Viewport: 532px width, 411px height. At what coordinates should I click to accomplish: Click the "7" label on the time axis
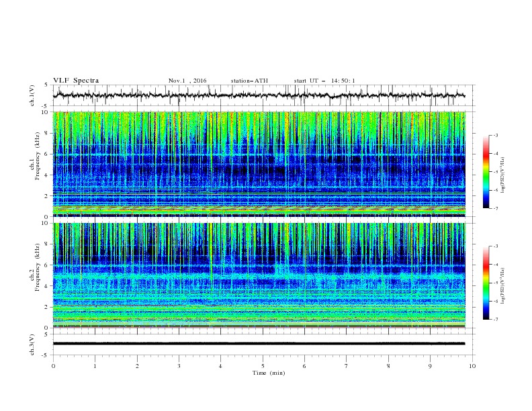(347, 366)
